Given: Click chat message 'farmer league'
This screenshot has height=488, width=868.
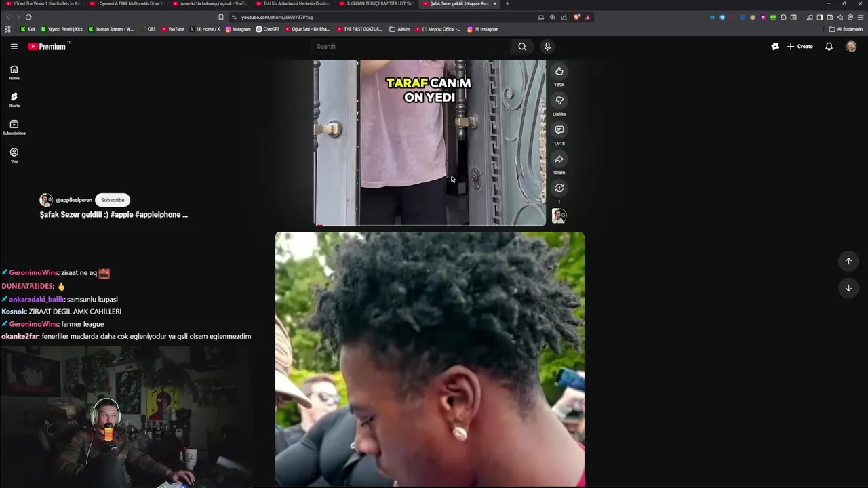Looking at the screenshot, I should click(x=82, y=324).
